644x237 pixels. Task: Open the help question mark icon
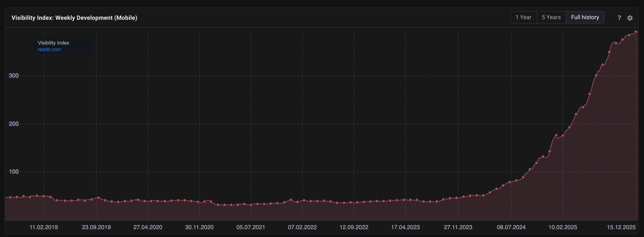(x=619, y=18)
